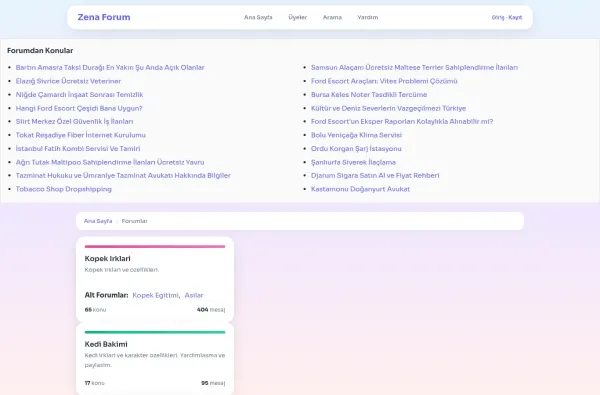Open topic Siirt Merkez Özel Güvenlik İş İlanları

[x=74, y=121]
